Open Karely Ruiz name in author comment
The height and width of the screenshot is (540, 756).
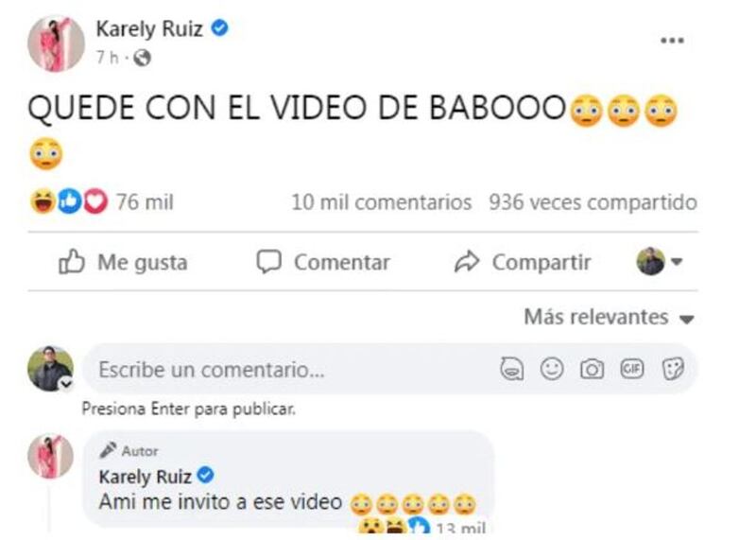tap(146, 477)
